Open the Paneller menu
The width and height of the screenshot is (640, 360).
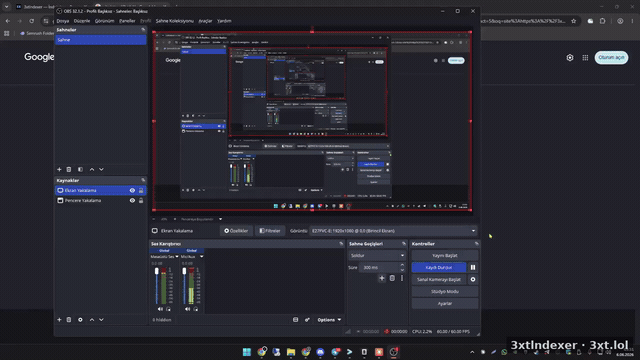coord(127,21)
